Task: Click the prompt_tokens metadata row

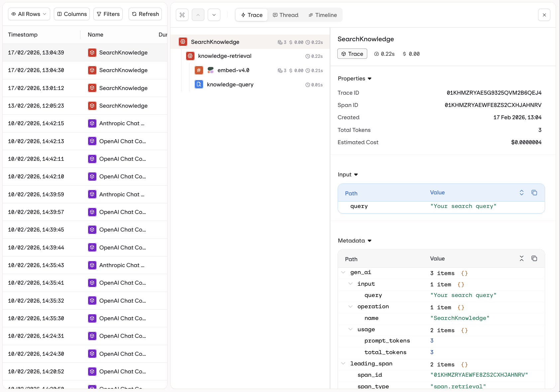Action: (441, 341)
